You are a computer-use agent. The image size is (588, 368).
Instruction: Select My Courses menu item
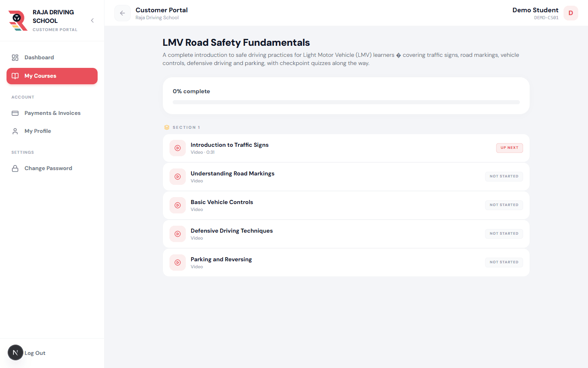point(52,76)
